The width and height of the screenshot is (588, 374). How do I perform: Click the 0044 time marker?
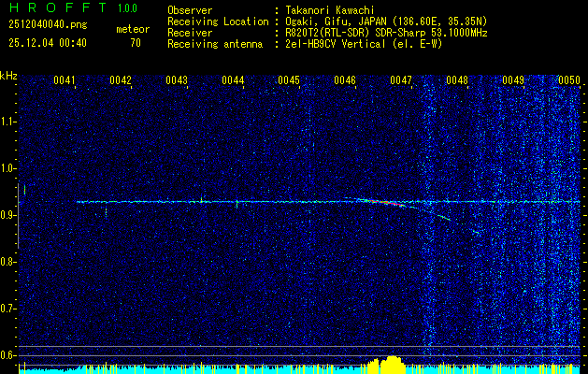coord(233,80)
